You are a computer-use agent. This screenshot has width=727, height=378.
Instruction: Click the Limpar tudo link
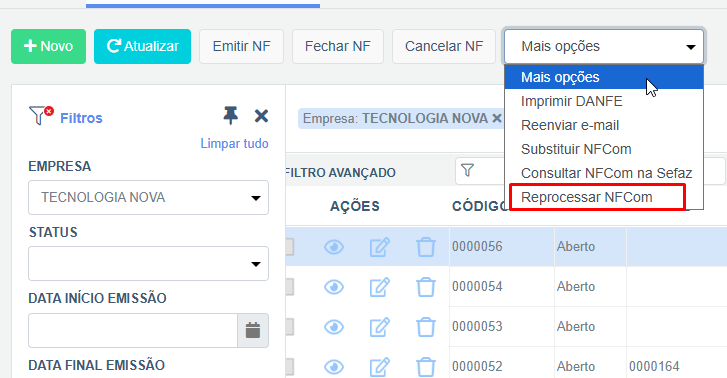coord(234,143)
